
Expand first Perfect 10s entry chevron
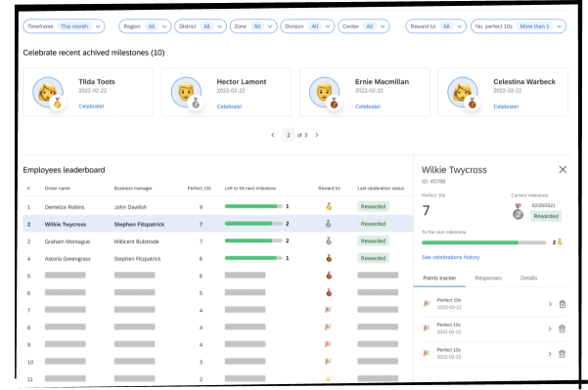550,304
